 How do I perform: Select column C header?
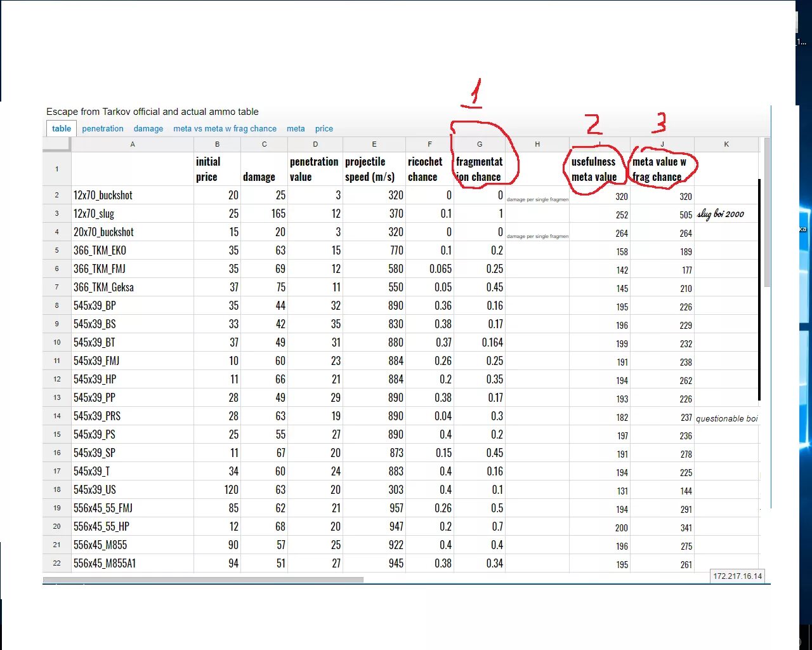pyautogui.click(x=265, y=144)
